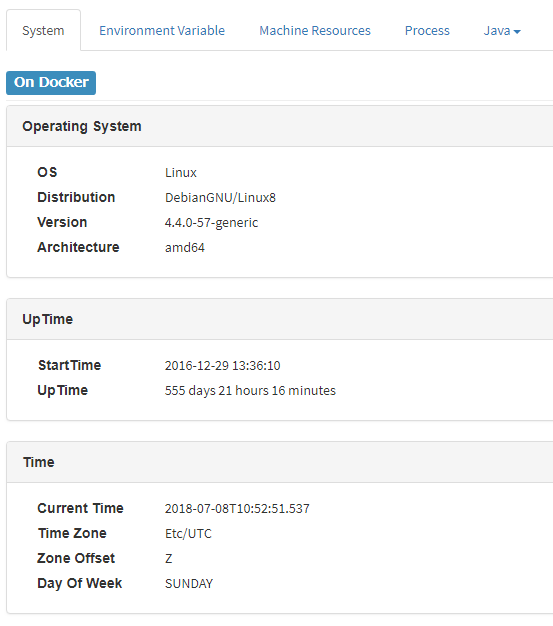Screen dimensions: 553x626
Task: Click the DebianGNU/Linux8 distribution value
Action: point(220,198)
